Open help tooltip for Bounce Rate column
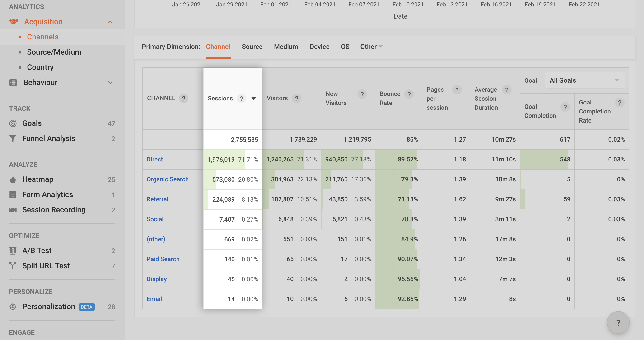This screenshot has height=340, width=644. pyautogui.click(x=409, y=94)
